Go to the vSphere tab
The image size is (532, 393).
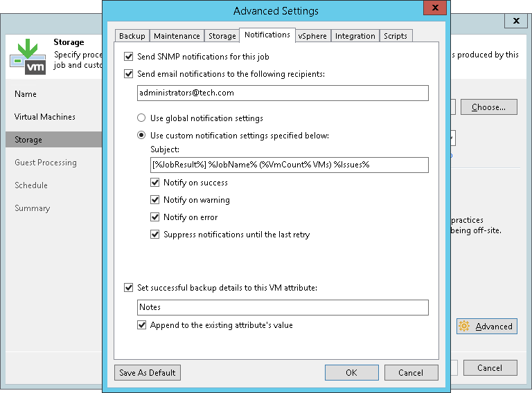pyautogui.click(x=312, y=36)
